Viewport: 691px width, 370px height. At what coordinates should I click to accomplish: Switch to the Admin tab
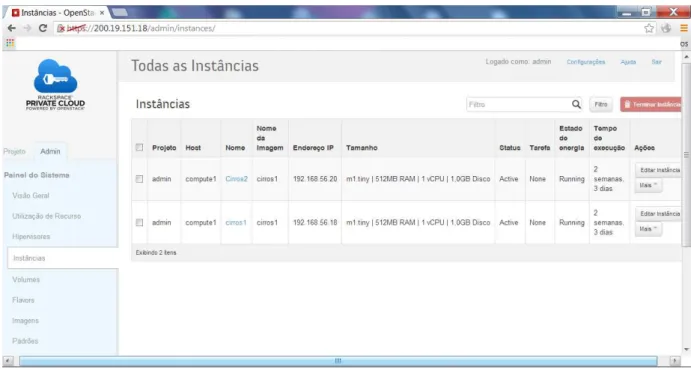[x=50, y=151]
